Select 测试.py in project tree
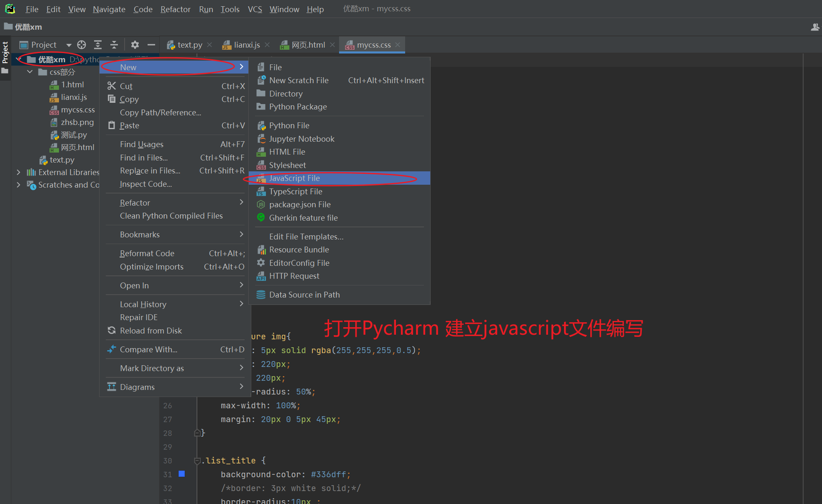This screenshot has height=504, width=822. tap(74, 135)
